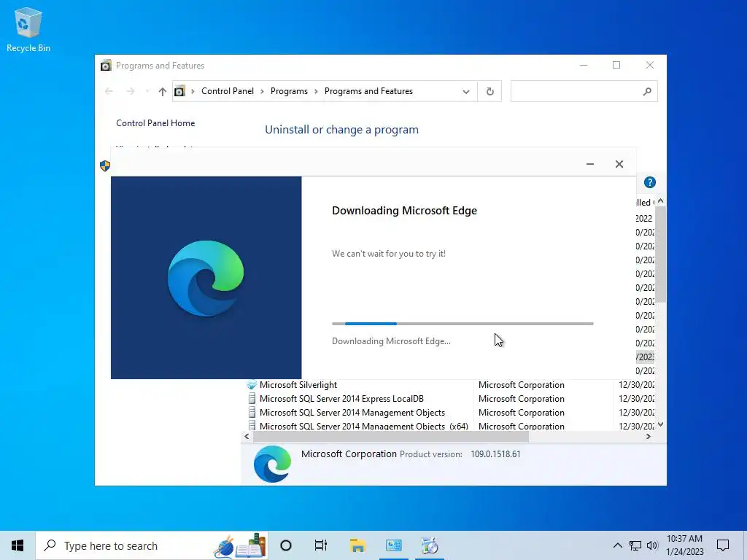Expand the chevron after Control Panel breadcrumb

tap(262, 91)
